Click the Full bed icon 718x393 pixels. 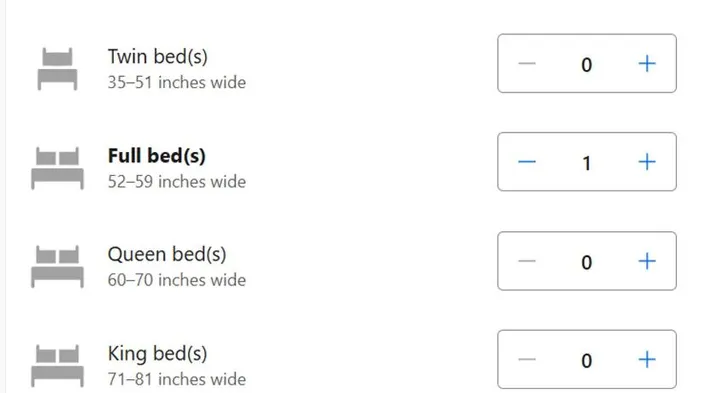pos(57,168)
